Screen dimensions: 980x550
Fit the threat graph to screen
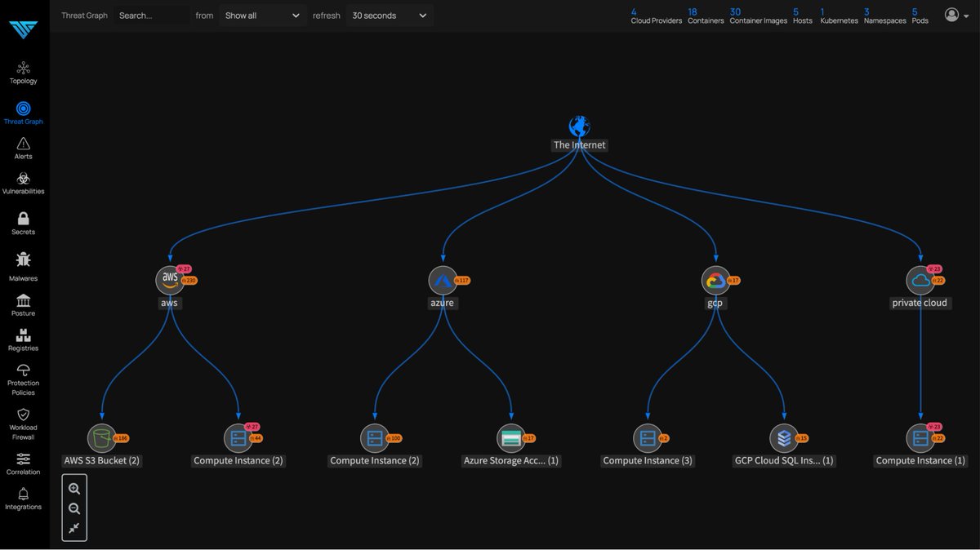point(74,527)
